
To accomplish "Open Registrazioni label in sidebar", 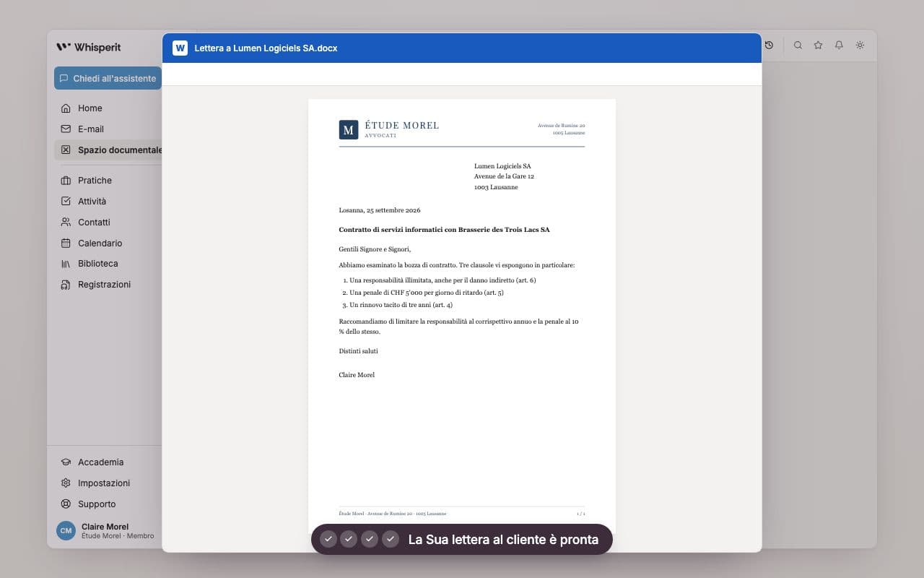I will tap(105, 285).
